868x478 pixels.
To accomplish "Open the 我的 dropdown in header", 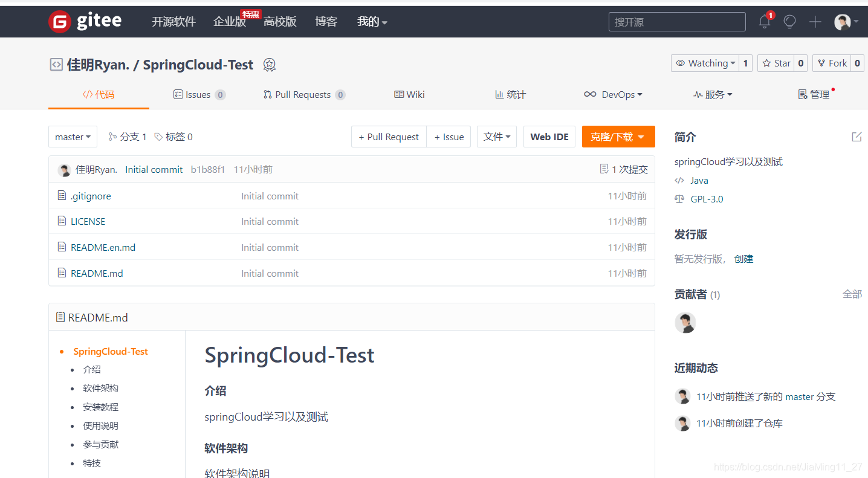I will point(372,22).
